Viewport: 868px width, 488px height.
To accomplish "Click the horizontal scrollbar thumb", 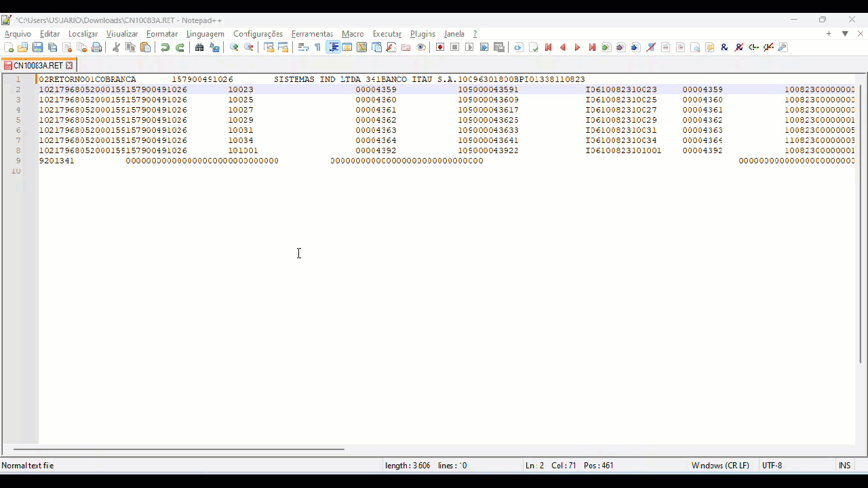I will coord(179,449).
